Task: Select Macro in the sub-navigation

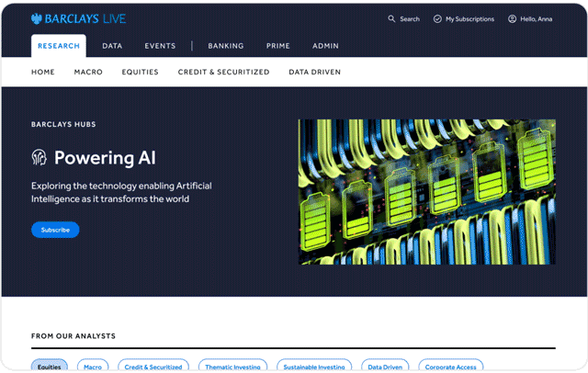Action: coord(88,72)
